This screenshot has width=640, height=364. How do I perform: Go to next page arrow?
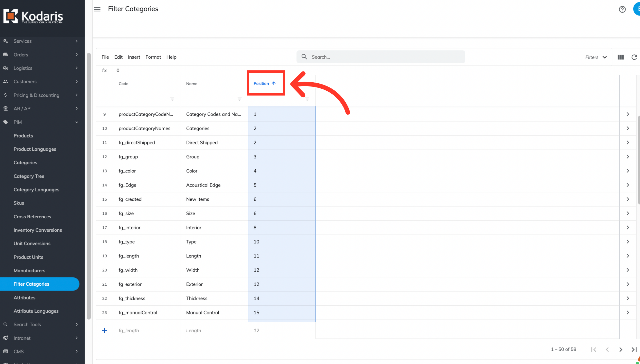(x=621, y=349)
